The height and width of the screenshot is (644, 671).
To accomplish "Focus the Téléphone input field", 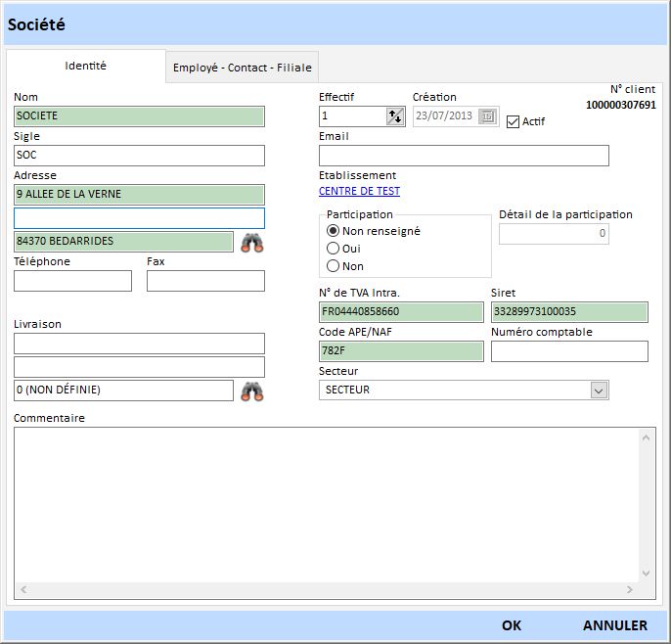I will (x=73, y=281).
